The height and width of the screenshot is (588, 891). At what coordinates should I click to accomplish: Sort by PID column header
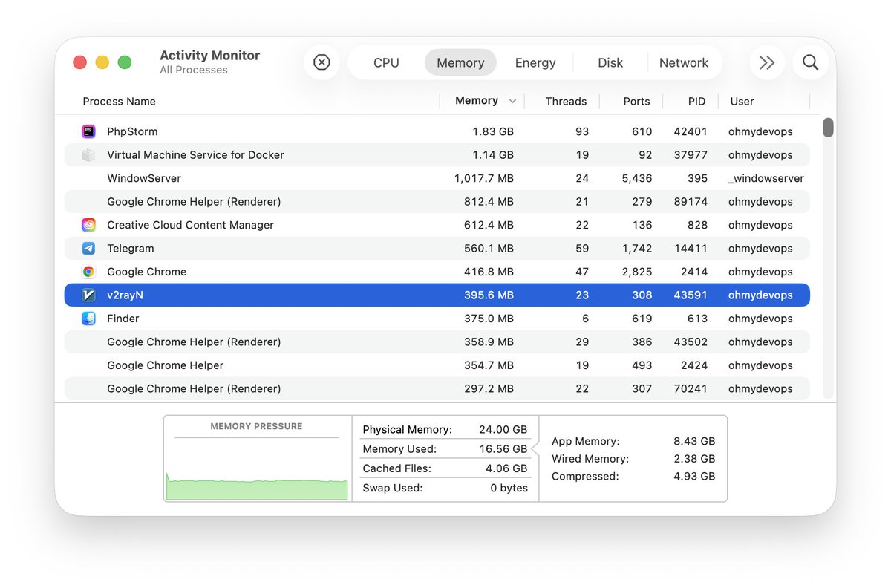[696, 101]
